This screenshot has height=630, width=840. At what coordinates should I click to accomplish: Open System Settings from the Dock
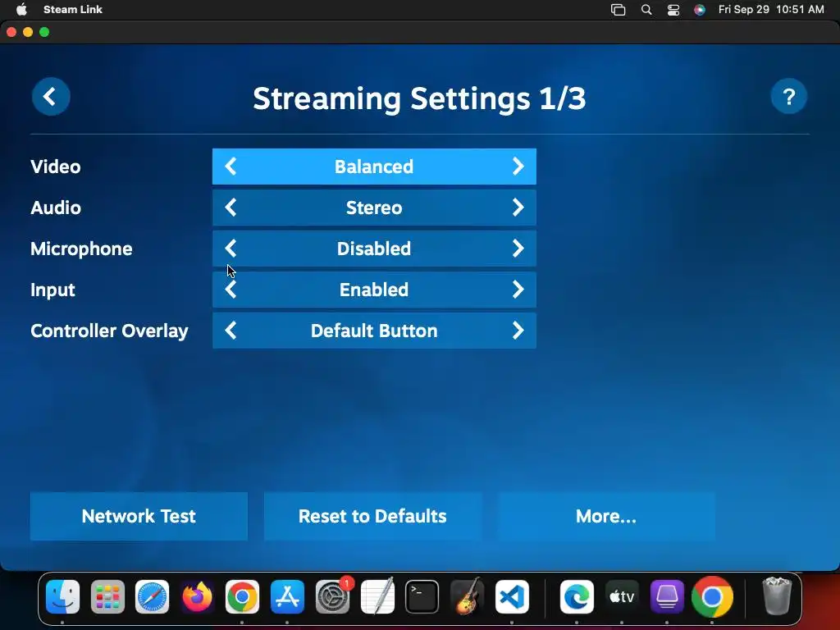[x=332, y=597]
